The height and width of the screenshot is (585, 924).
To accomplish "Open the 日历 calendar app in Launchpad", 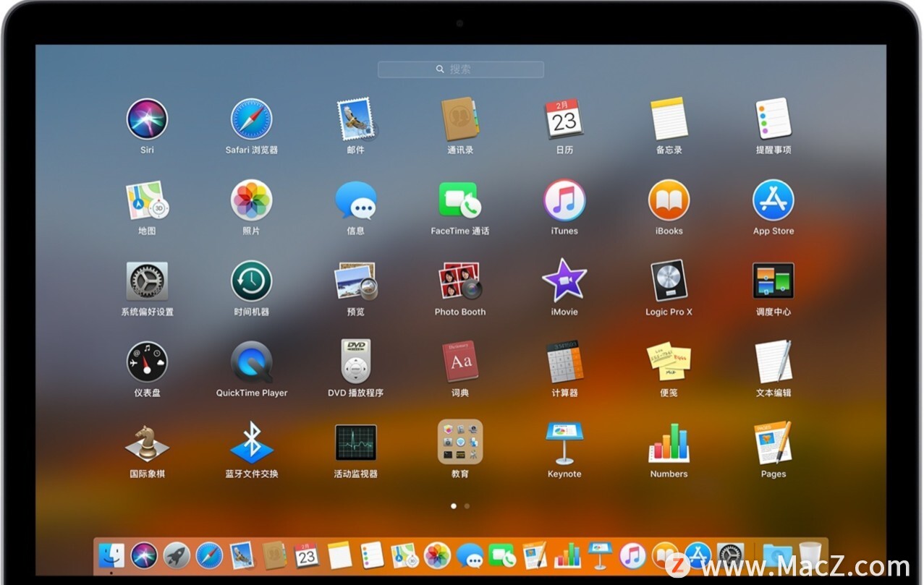I will click(564, 119).
